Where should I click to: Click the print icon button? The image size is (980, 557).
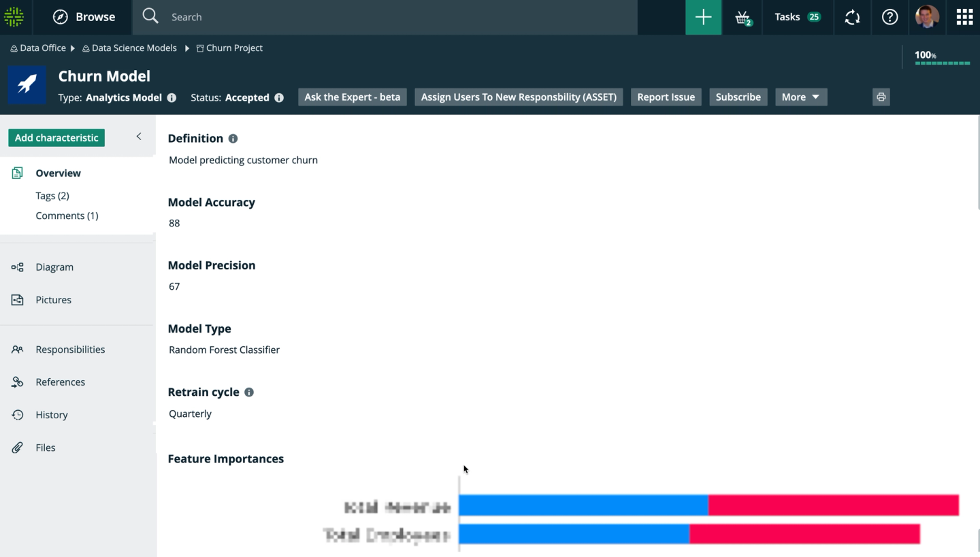tap(881, 97)
